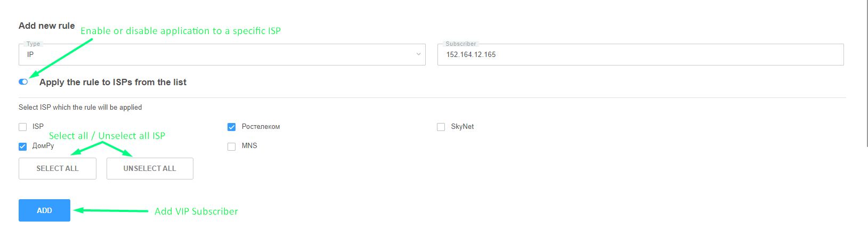The image size is (868, 229).
Task: Open the Type dropdown showing IP
Action: (221, 54)
